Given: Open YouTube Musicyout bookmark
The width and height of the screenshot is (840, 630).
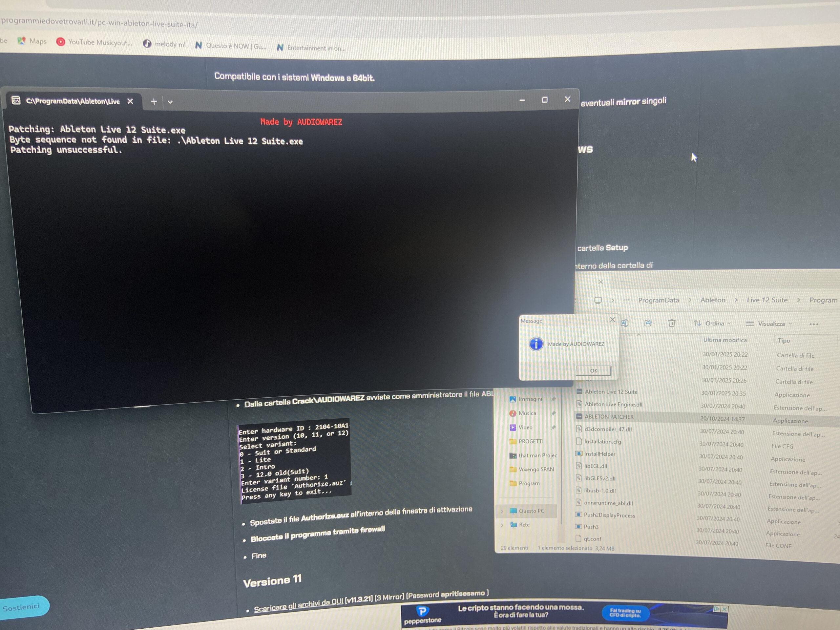Looking at the screenshot, I should tap(94, 42).
